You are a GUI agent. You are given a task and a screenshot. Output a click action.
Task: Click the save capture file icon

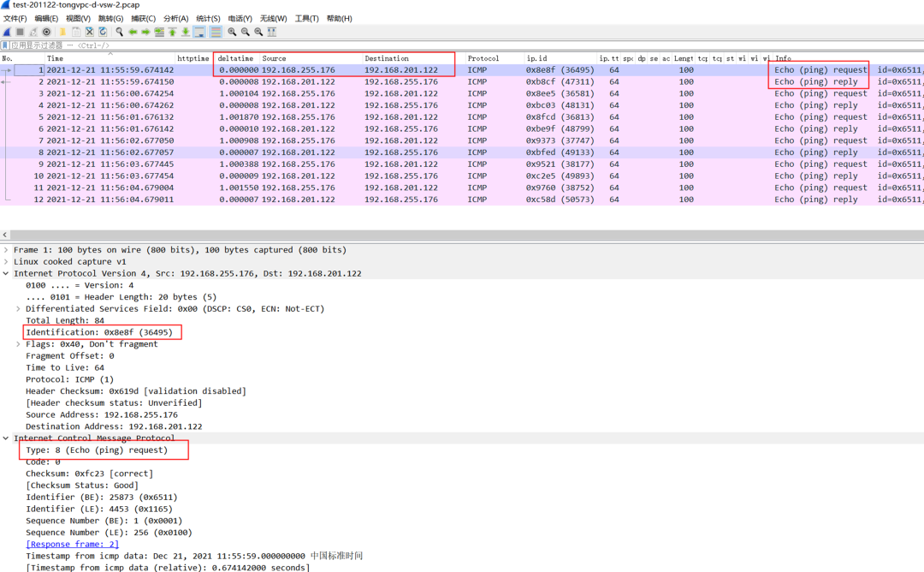[x=76, y=32]
